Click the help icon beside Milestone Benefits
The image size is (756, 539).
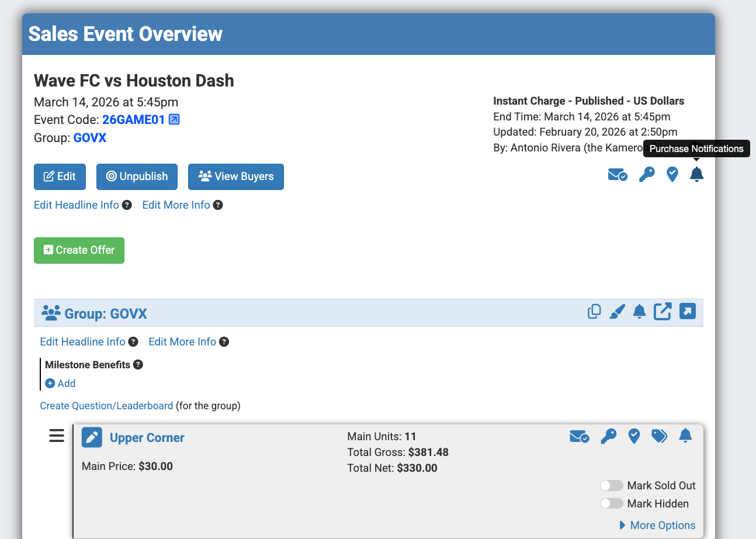coord(138,365)
